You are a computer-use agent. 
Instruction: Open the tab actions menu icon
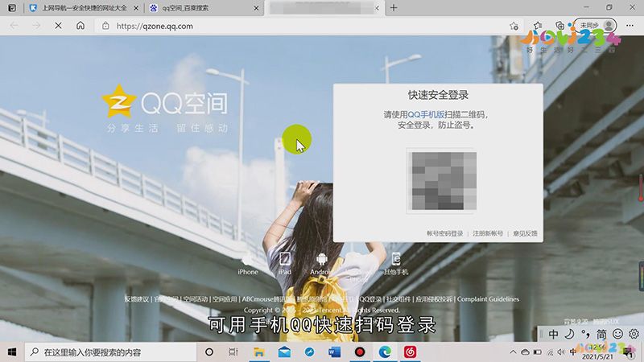(12, 8)
